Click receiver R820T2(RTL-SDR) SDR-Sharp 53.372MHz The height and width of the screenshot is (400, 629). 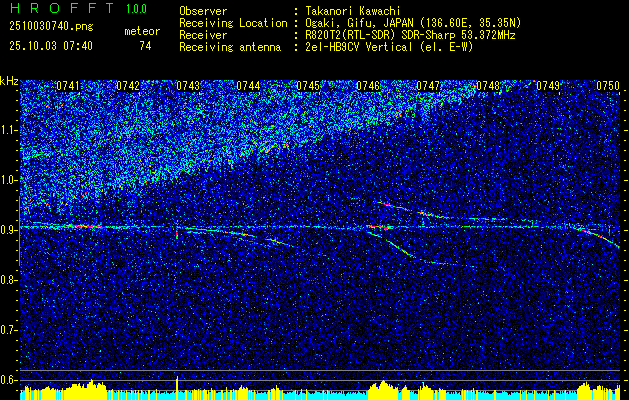(x=410, y=35)
